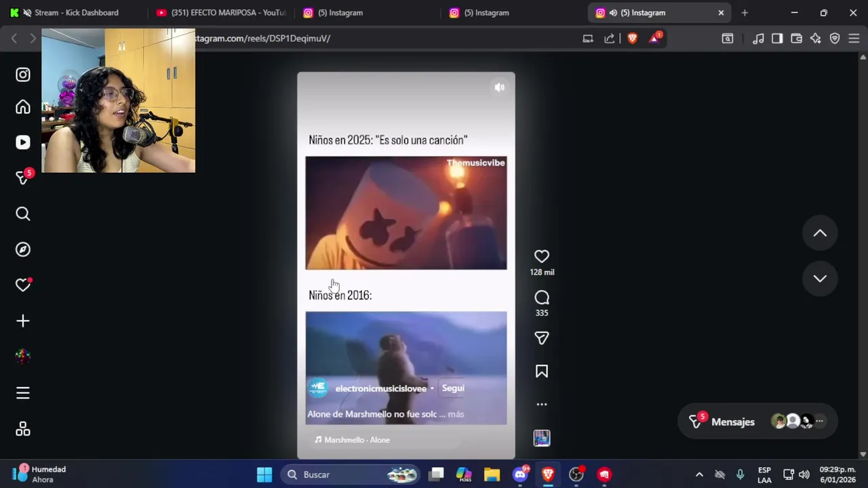This screenshot has width=868, height=488.
Task: Open Microsoft 365 Copilot taskbar icon
Action: point(464,474)
